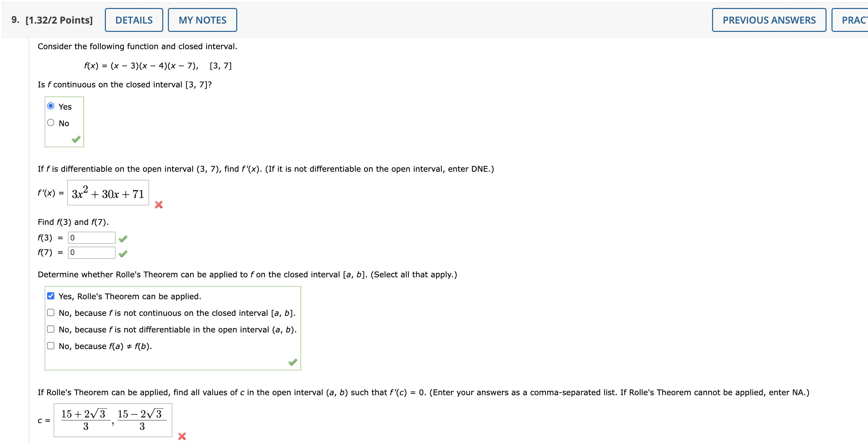Screen dimensions: 868x443
Task: Check 'No, because f(a) ≠ f(b)'
Action: [x=50, y=345]
